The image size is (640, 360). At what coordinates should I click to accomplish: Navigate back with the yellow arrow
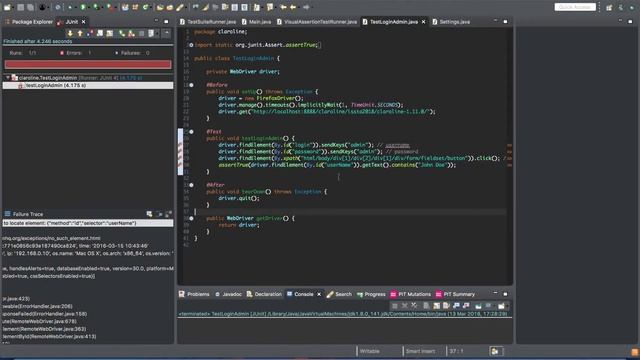(293, 7)
